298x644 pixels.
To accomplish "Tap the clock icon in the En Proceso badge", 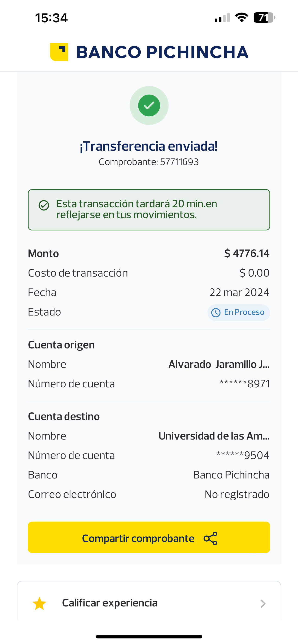I will (216, 312).
